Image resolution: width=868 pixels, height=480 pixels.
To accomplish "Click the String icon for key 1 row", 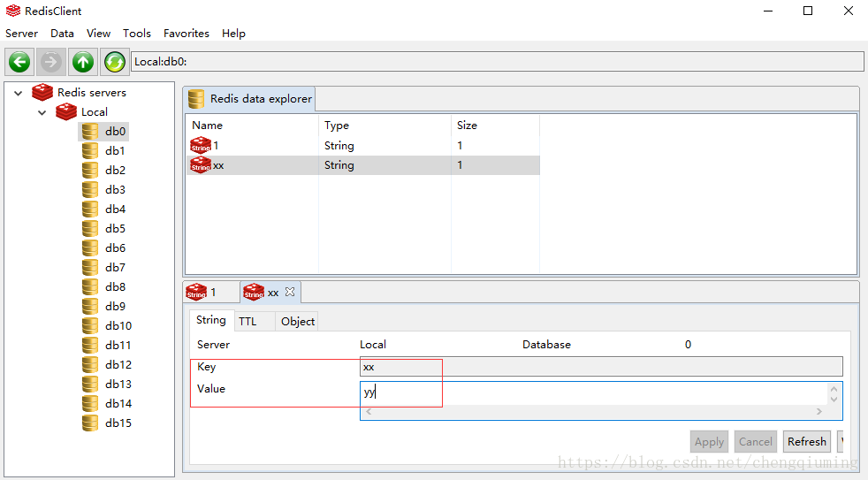I will [201, 145].
